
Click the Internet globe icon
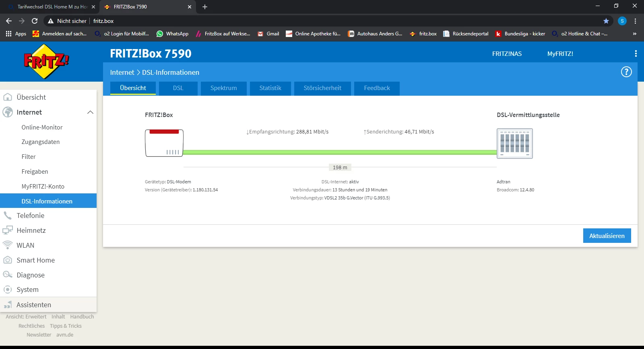(x=8, y=112)
